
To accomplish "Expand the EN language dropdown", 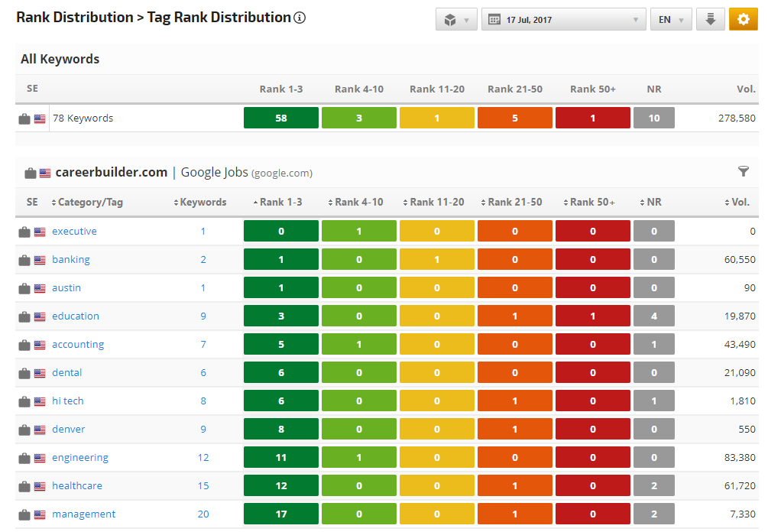I will [670, 20].
